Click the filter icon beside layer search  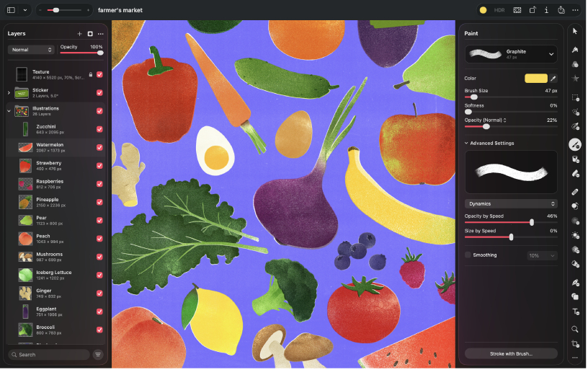point(98,356)
